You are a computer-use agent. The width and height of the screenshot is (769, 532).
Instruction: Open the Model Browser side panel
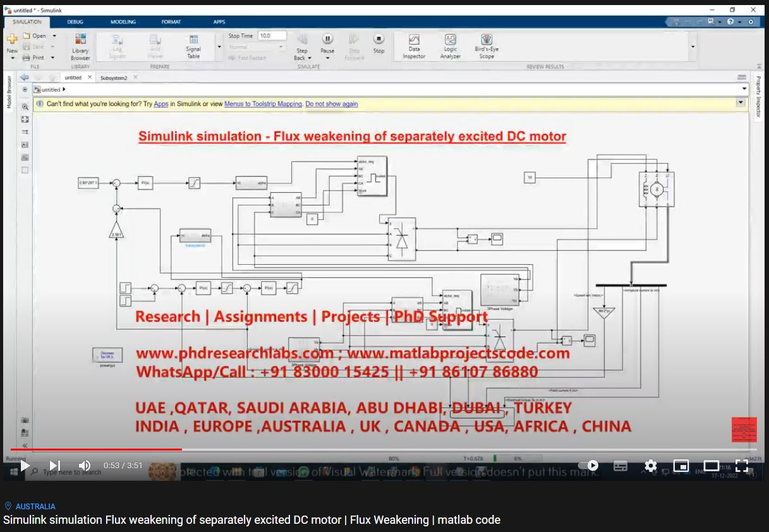(9, 93)
